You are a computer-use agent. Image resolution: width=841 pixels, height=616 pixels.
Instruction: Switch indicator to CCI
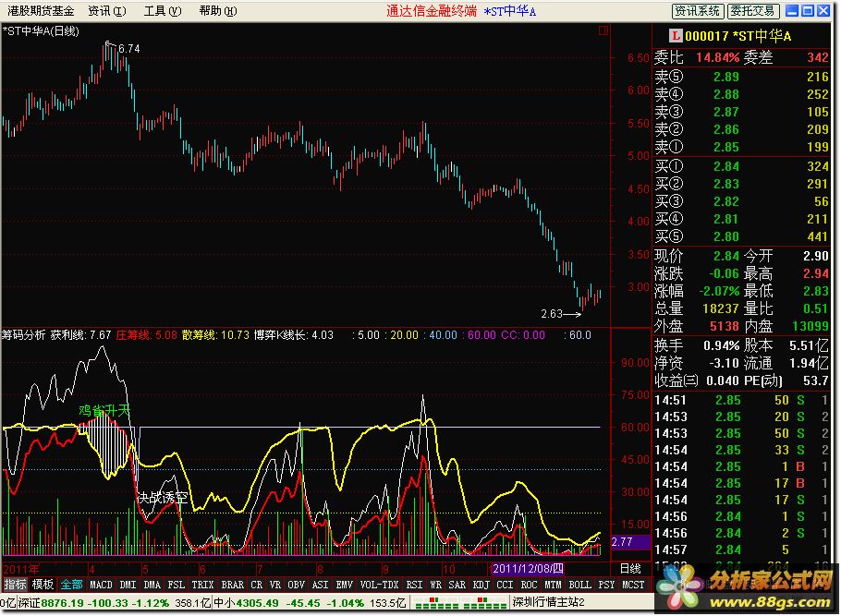click(505, 585)
